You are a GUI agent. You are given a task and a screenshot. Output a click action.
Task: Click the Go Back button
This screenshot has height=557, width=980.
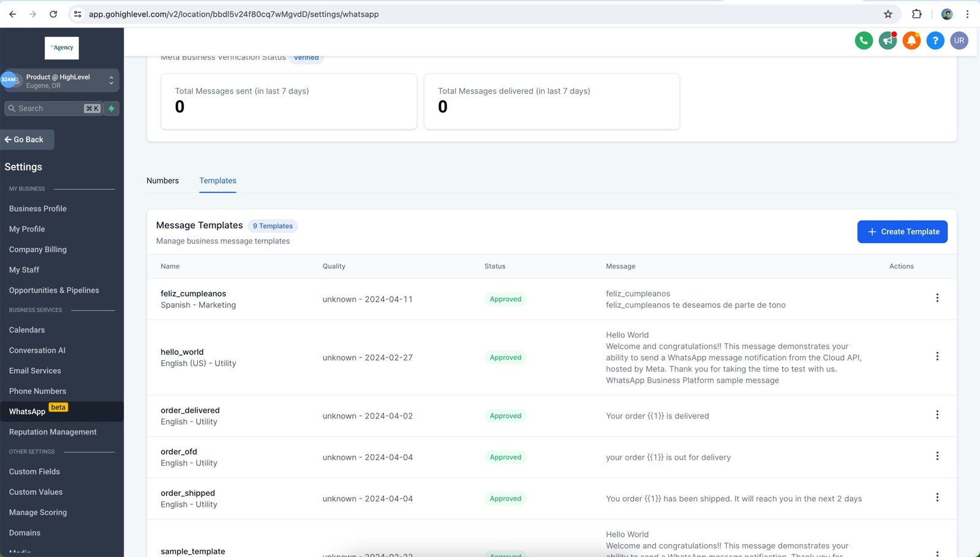tap(28, 140)
